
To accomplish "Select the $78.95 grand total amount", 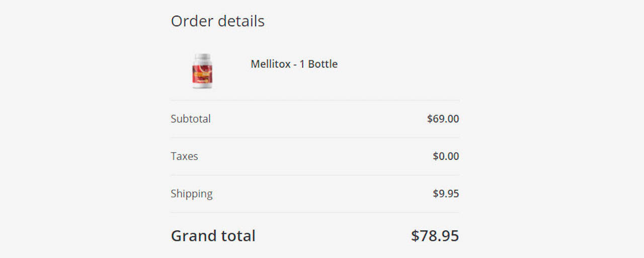I will (435, 236).
